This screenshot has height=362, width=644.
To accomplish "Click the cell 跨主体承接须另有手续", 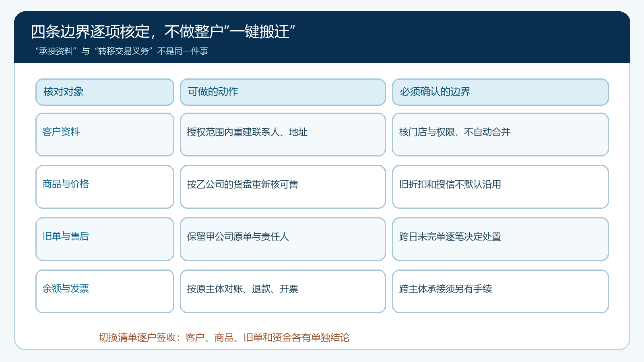I will [500, 291].
